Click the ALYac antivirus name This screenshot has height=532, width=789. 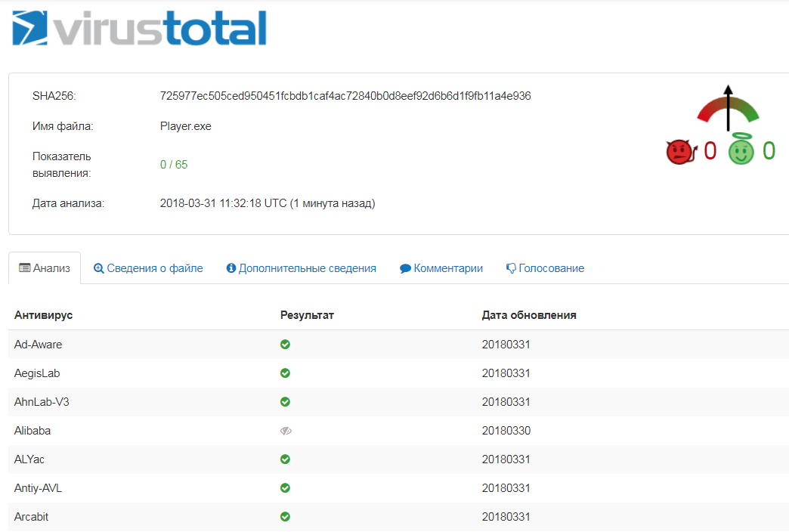click(29, 459)
